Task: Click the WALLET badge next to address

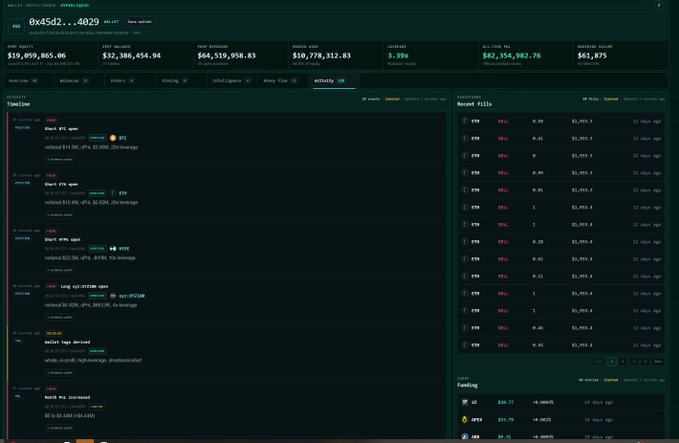Action: (111, 22)
